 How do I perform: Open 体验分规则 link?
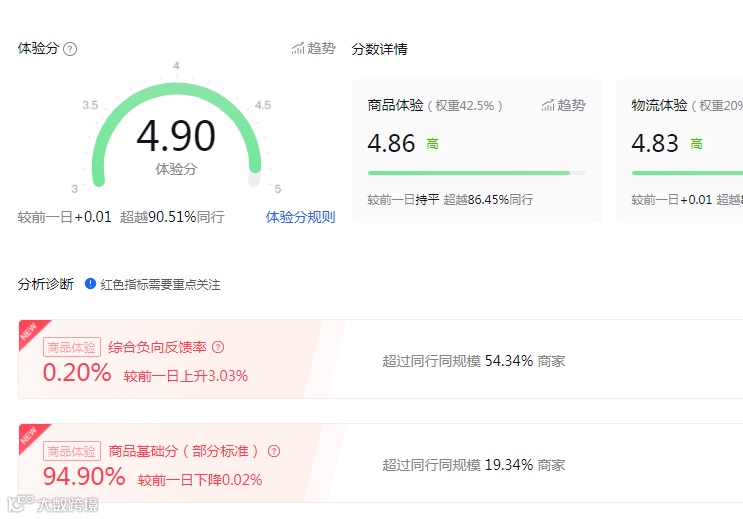[x=300, y=217]
